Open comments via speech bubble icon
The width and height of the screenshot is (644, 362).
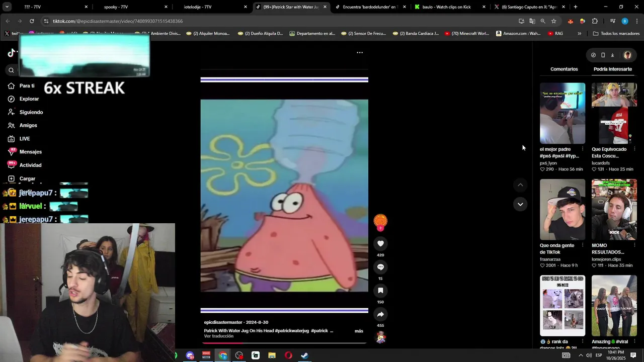380,267
